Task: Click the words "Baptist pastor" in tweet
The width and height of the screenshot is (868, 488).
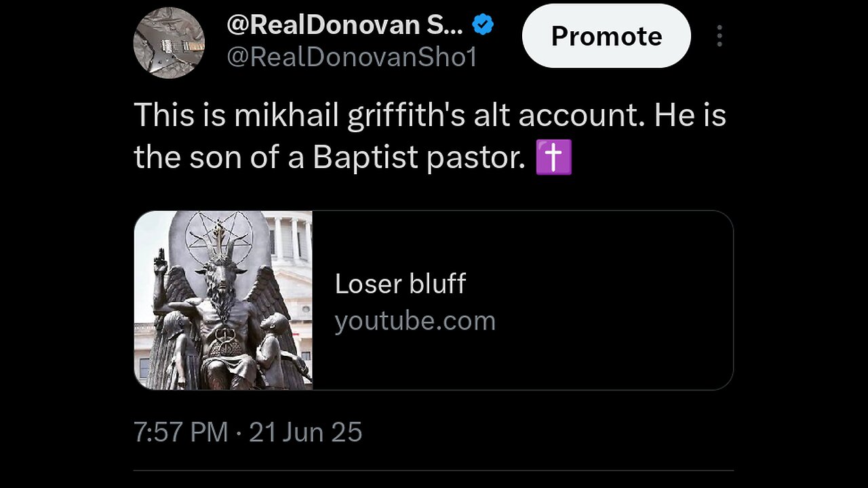Action: tap(418, 157)
